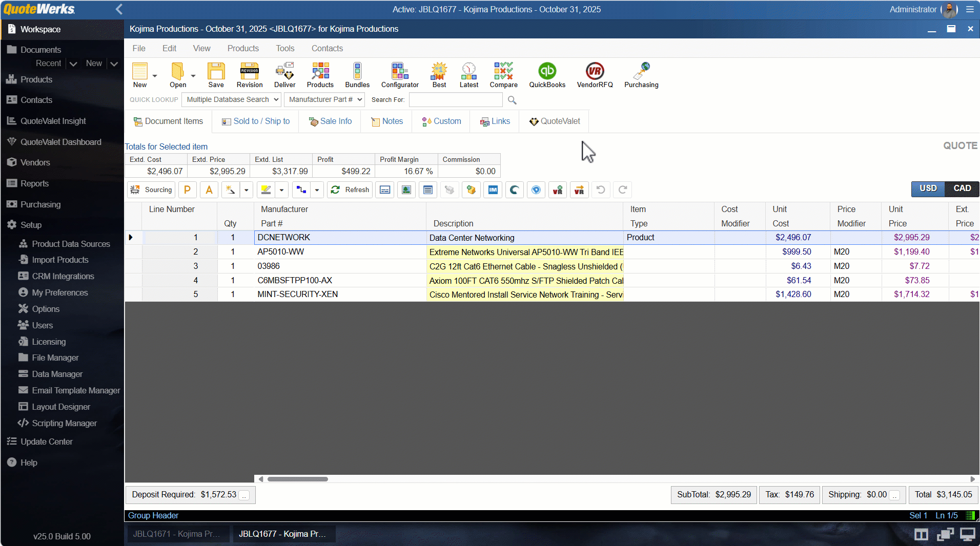Switch currency to USD
The width and height of the screenshot is (980, 546).
pyautogui.click(x=928, y=188)
